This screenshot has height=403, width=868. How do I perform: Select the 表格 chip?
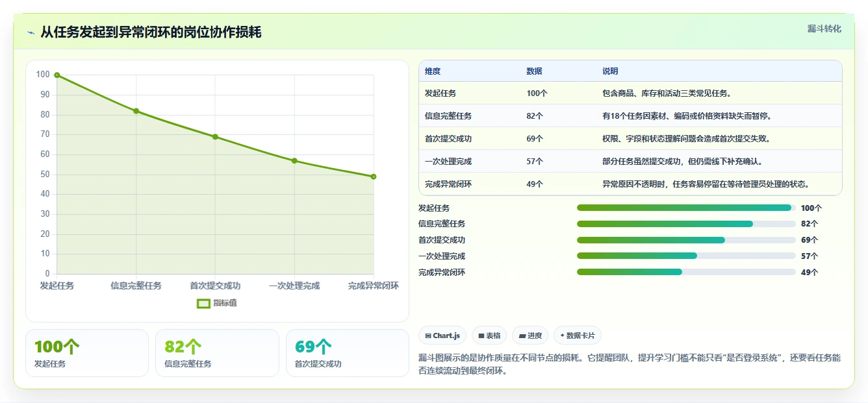(489, 336)
